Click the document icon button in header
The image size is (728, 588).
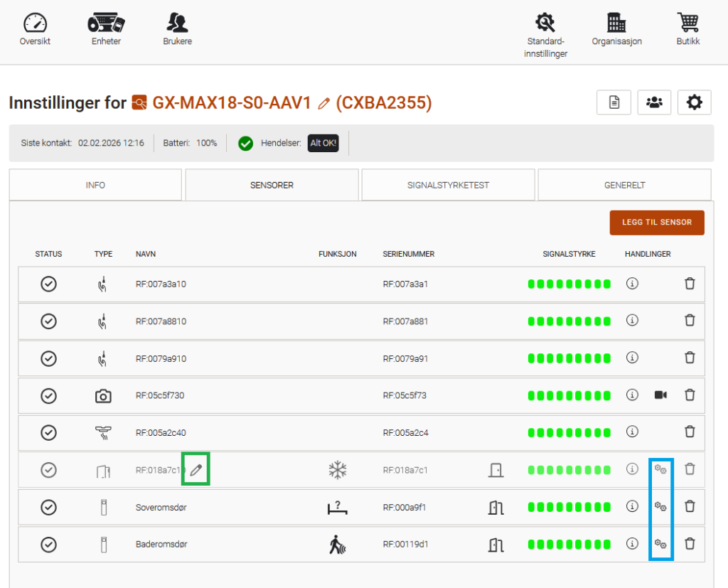(x=613, y=102)
